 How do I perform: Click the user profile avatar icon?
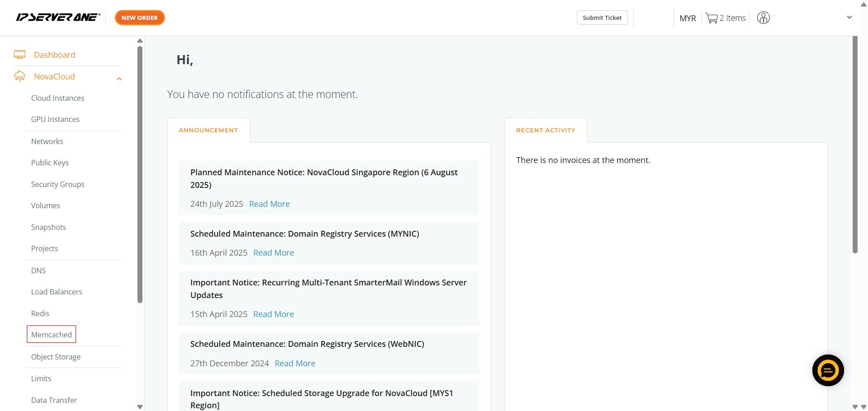(x=763, y=18)
